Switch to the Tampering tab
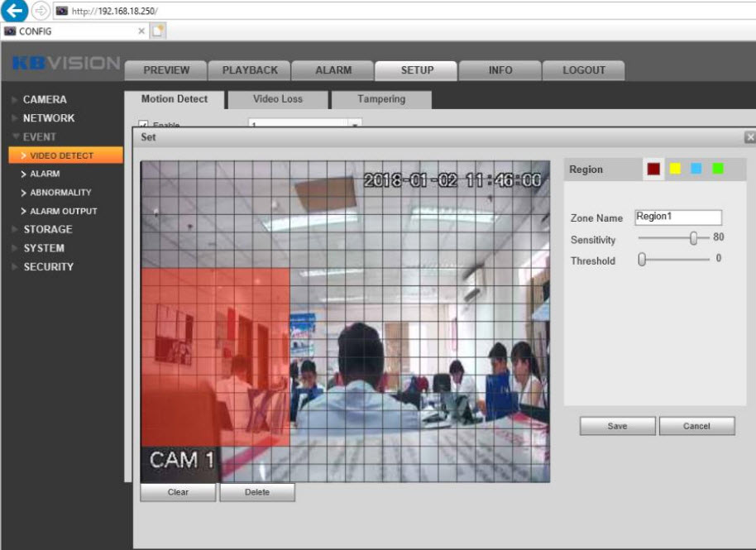This screenshot has width=756, height=550. point(380,98)
